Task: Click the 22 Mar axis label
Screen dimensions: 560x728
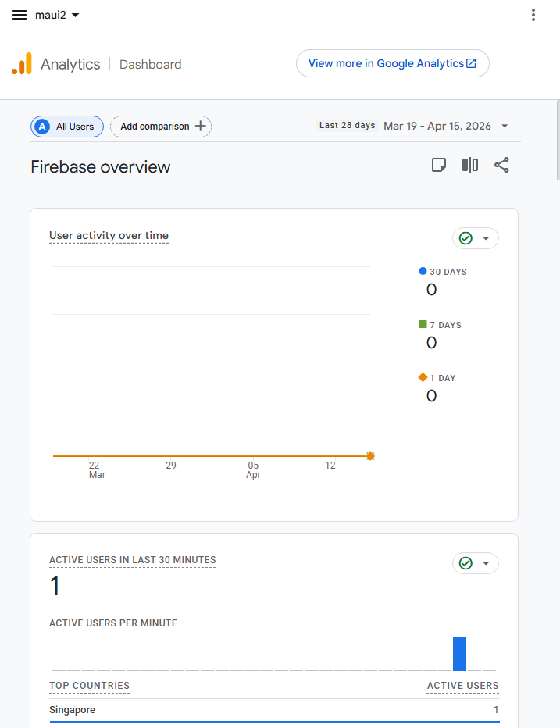Action: coord(97,470)
